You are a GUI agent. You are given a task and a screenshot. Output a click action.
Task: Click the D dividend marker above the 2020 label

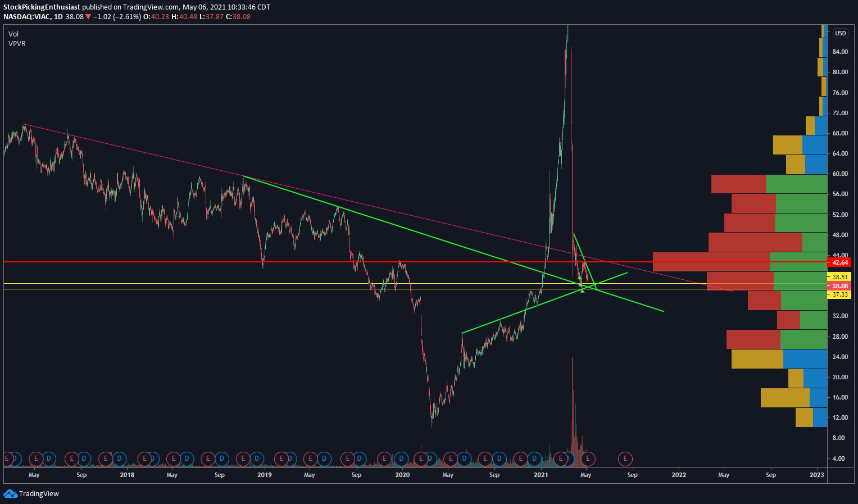click(401, 459)
